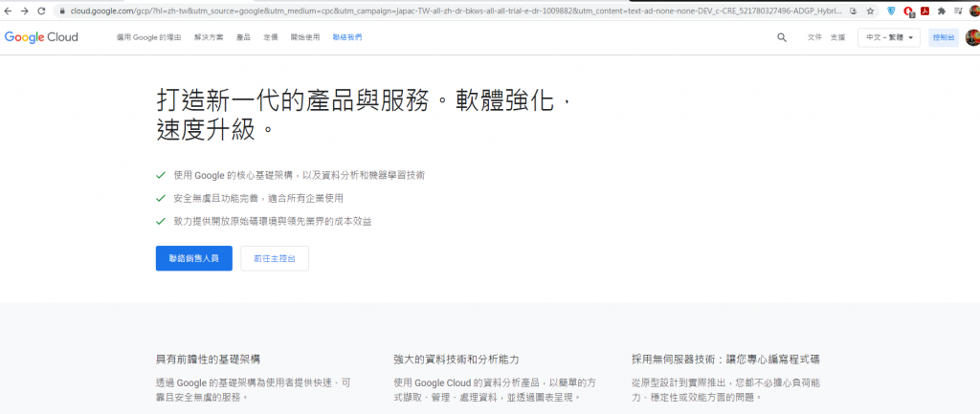This screenshot has width=980, height=414.
Task: Open the media control playlist icon
Action: [x=958, y=11]
